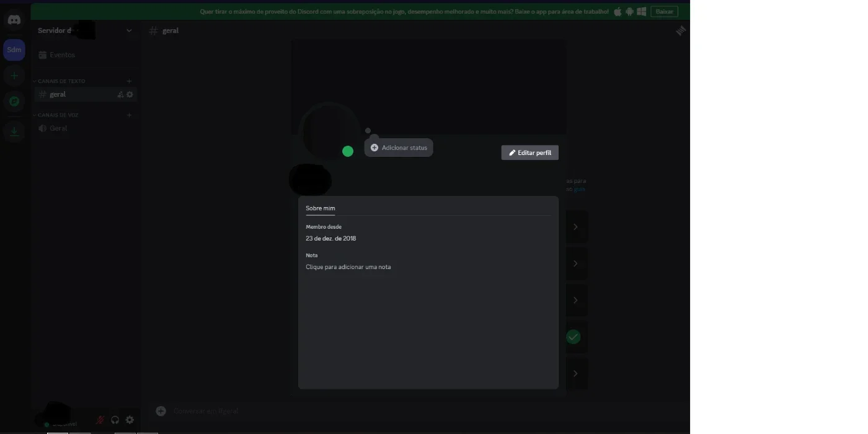
Task: Unmute the microphone icon
Action: click(100, 420)
